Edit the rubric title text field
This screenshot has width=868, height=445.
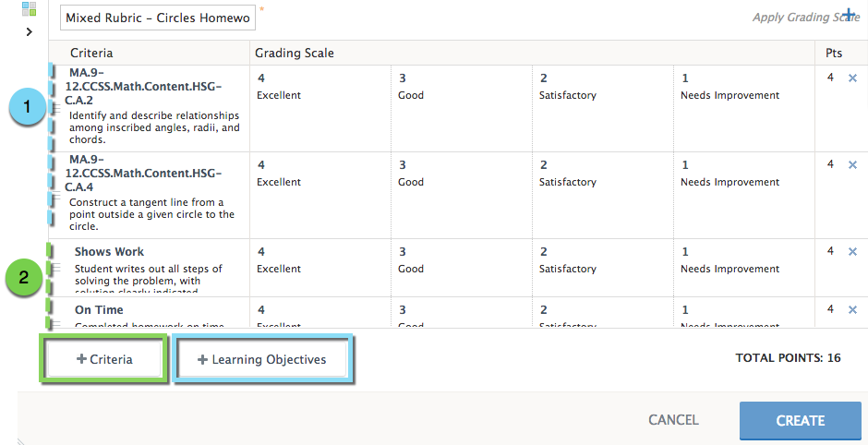[x=159, y=18]
